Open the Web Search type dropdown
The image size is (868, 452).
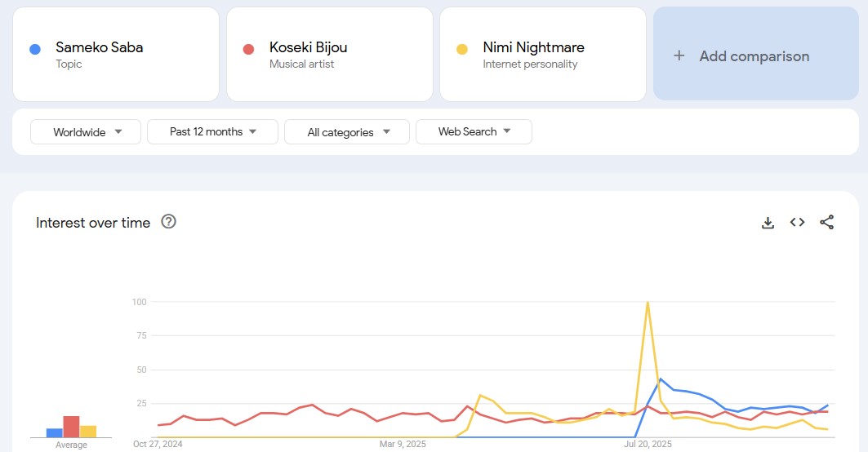pyautogui.click(x=474, y=131)
